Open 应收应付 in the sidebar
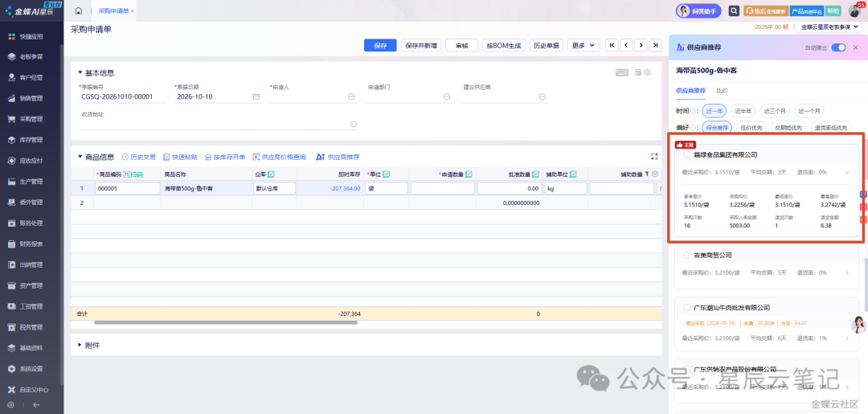 (33, 161)
